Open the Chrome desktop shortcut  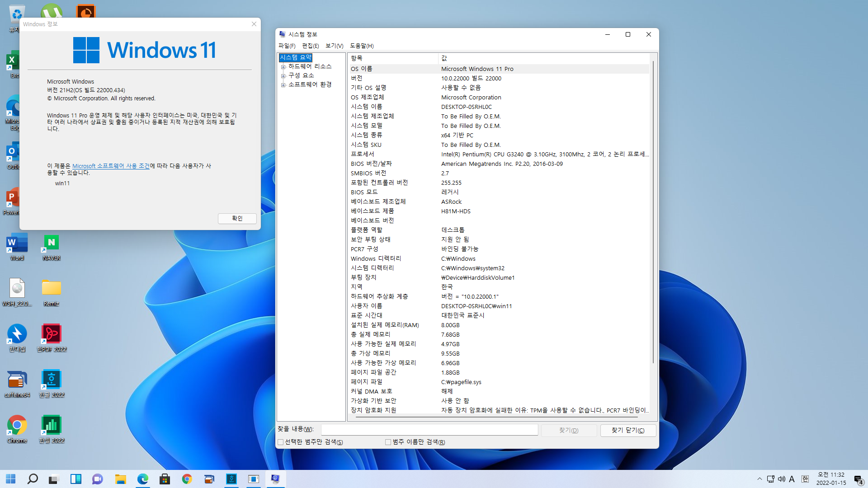(x=17, y=429)
